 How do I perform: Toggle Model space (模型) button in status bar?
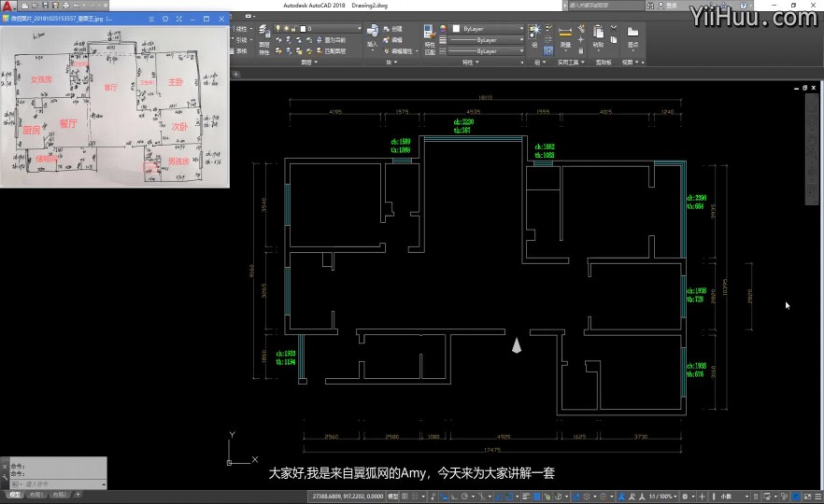pos(393,497)
